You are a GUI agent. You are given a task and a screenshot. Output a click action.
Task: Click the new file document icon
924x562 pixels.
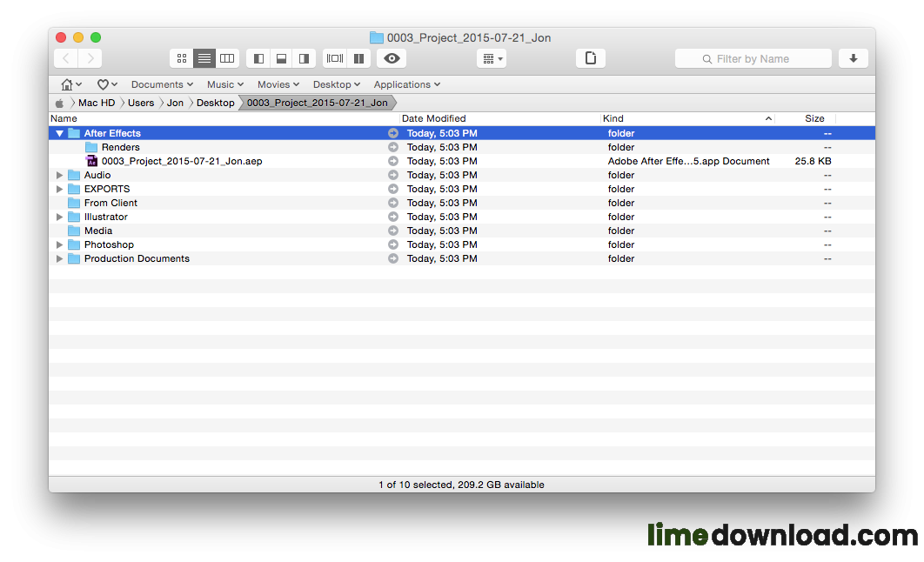click(591, 58)
